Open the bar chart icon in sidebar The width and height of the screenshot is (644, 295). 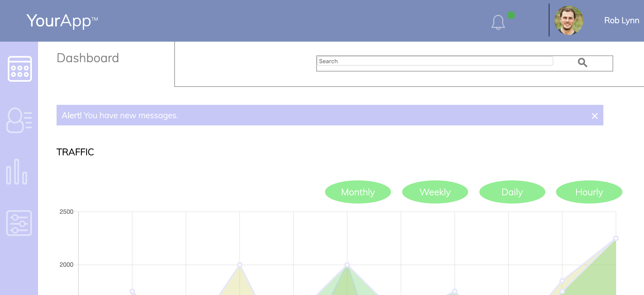point(17,172)
